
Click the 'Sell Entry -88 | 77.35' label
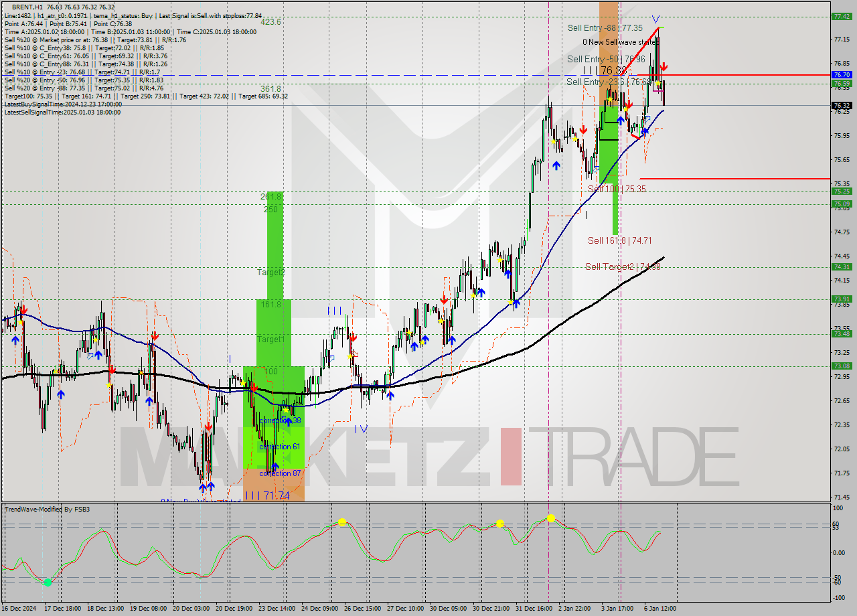coord(605,28)
